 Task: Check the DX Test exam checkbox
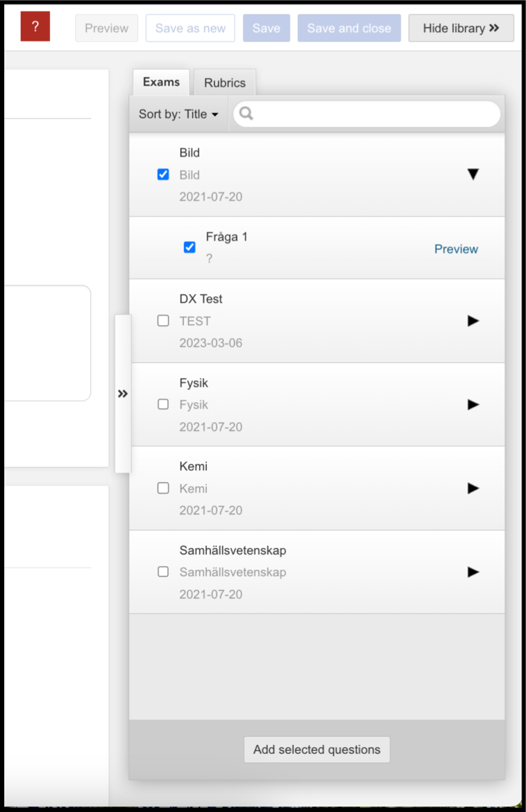tap(163, 320)
